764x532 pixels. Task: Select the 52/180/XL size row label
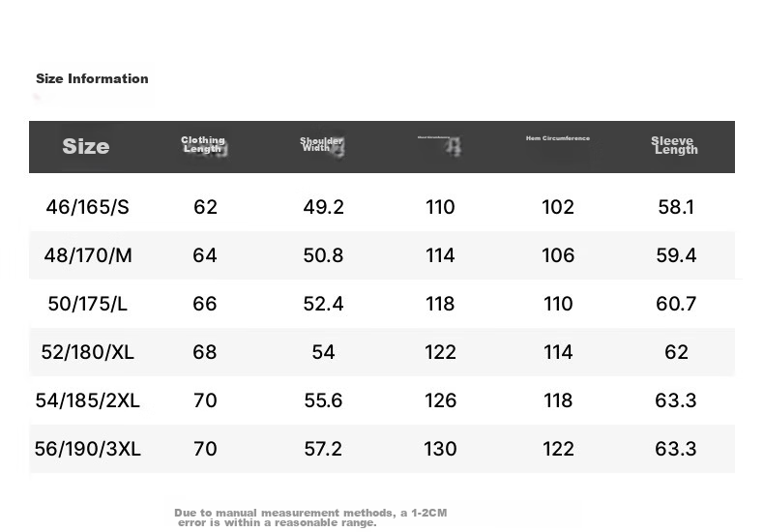coord(88,352)
